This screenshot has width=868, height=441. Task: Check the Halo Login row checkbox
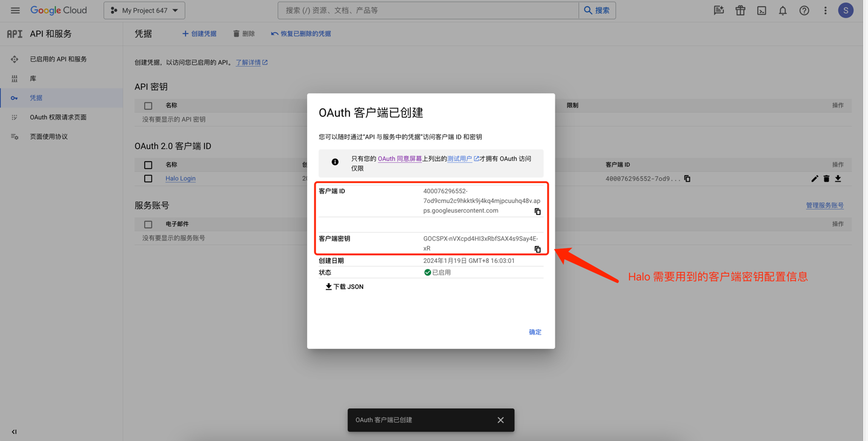pyautogui.click(x=148, y=179)
